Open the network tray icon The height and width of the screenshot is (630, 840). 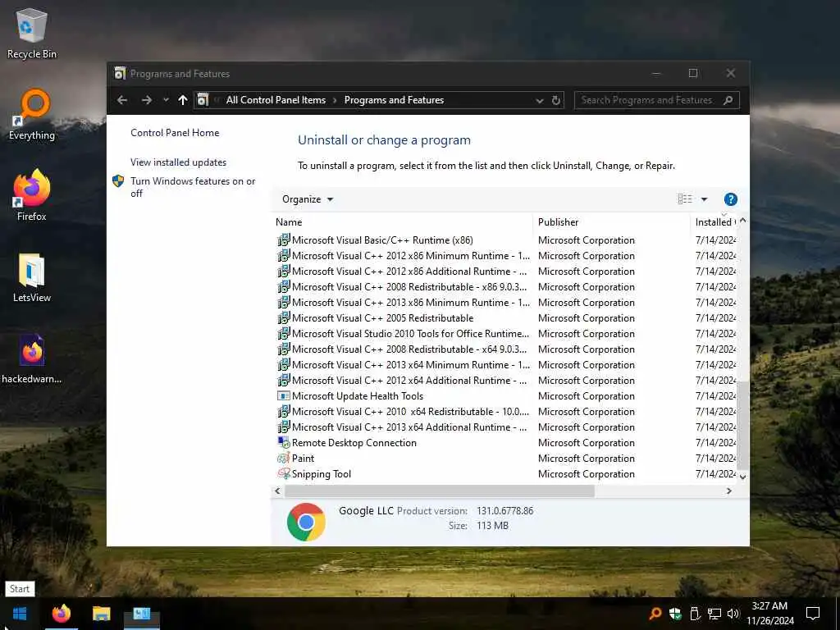(x=714, y=614)
